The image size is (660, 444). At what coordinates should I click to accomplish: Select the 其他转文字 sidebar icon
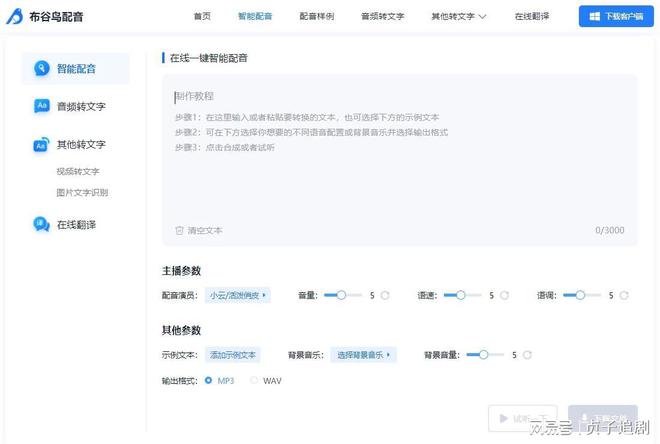click(x=42, y=145)
